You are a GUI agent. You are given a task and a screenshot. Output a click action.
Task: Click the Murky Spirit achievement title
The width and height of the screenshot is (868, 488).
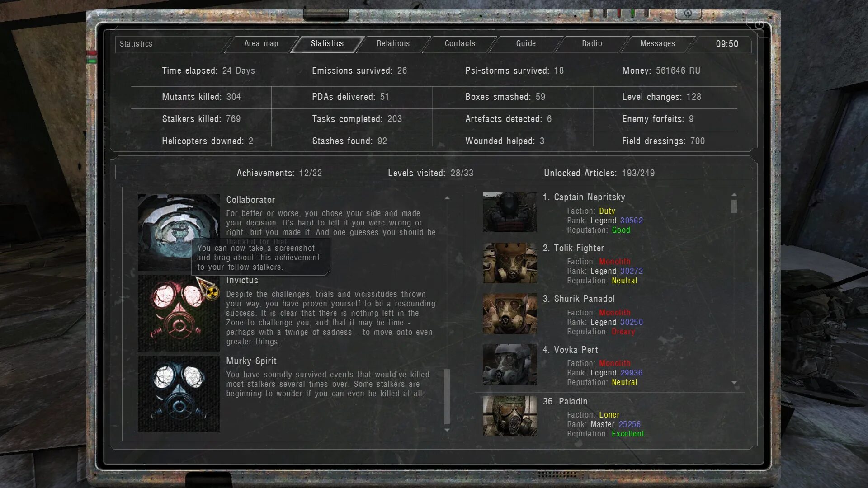coord(251,361)
